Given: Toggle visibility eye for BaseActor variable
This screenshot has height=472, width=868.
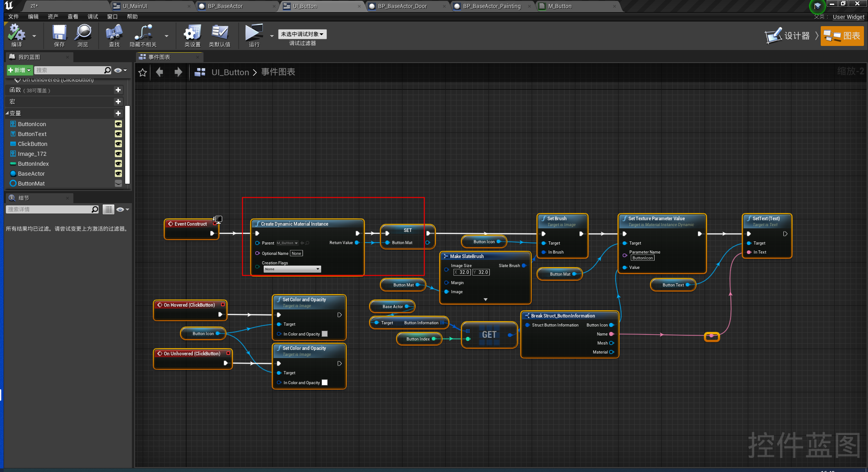Looking at the screenshot, I should click(x=118, y=173).
